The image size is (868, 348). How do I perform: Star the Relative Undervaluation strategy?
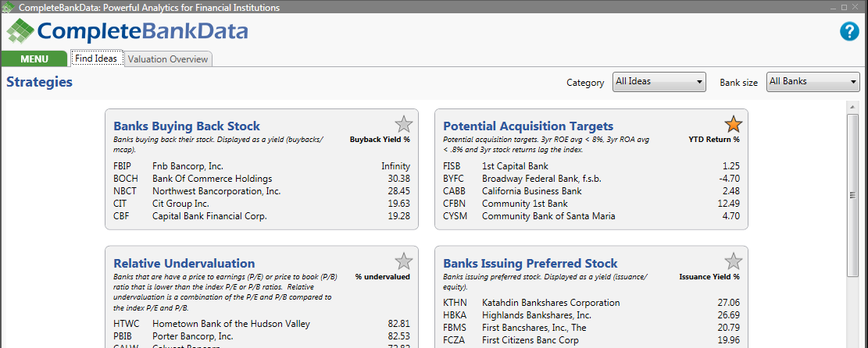point(403,261)
